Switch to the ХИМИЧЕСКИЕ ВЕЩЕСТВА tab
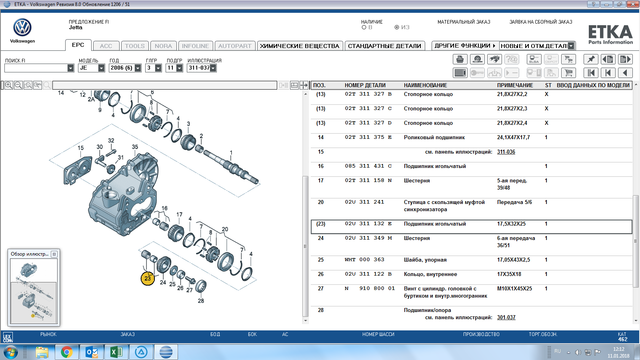 [300, 46]
